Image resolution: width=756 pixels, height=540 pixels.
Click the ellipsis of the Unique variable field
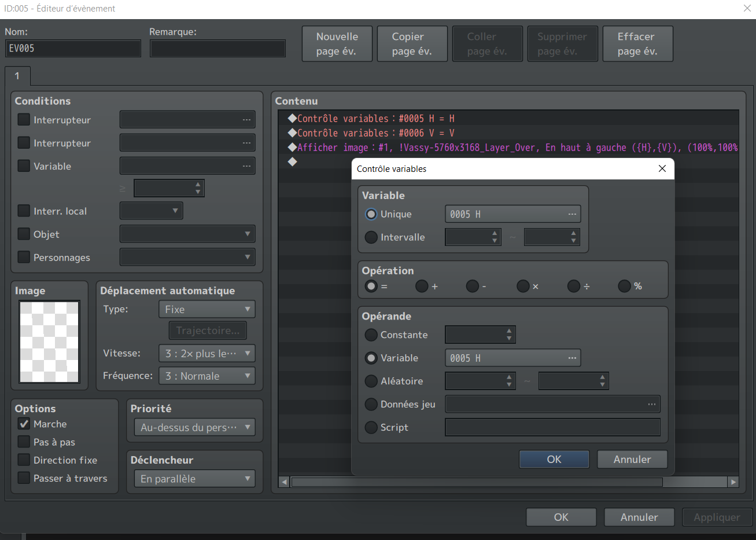click(x=571, y=214)
